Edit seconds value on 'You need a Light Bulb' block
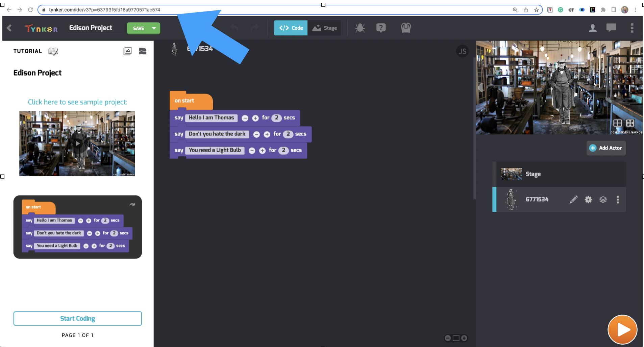Screen dimensions: 644x347 click(284, 150)
